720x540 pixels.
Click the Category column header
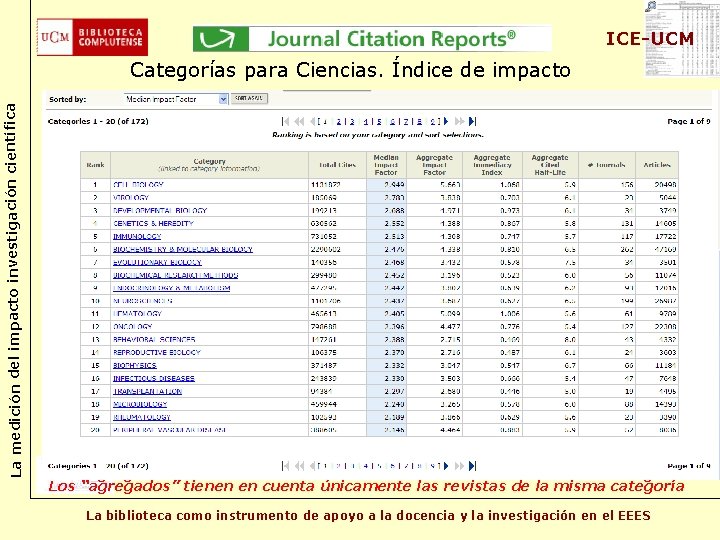coord(209,165)
